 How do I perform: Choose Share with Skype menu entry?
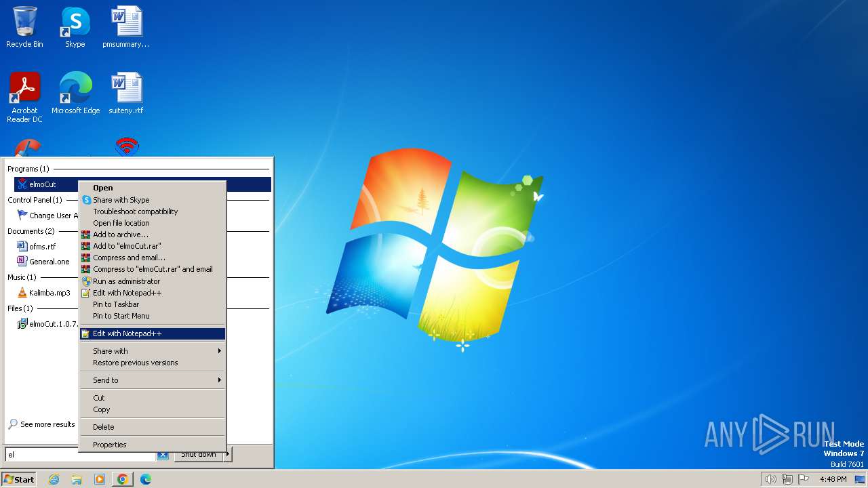tap(152, 200)
